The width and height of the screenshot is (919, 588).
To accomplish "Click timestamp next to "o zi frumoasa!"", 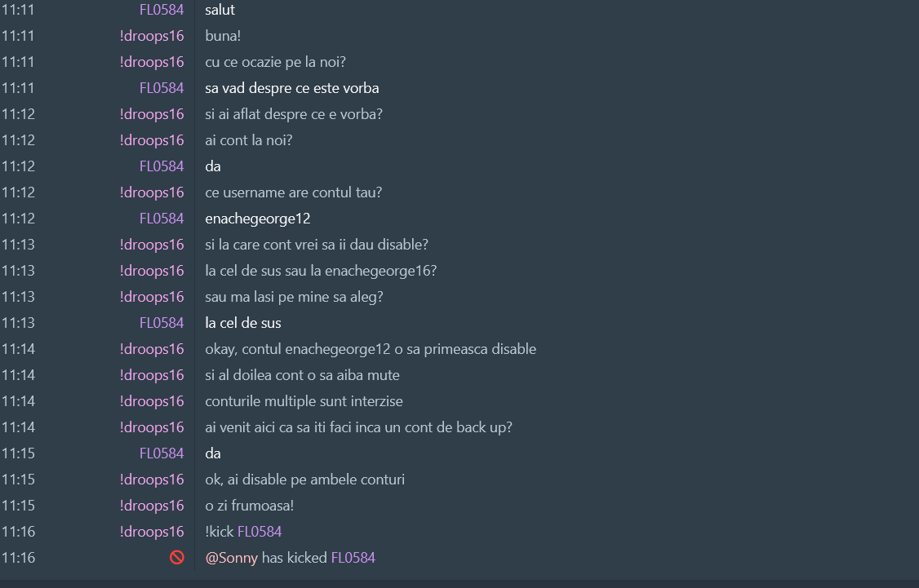I will pyautogui.click(x=18, y=506).
